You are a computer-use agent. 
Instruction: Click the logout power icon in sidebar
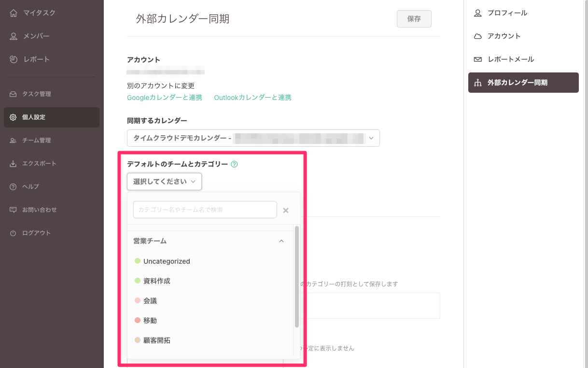(x=13, y=233)
